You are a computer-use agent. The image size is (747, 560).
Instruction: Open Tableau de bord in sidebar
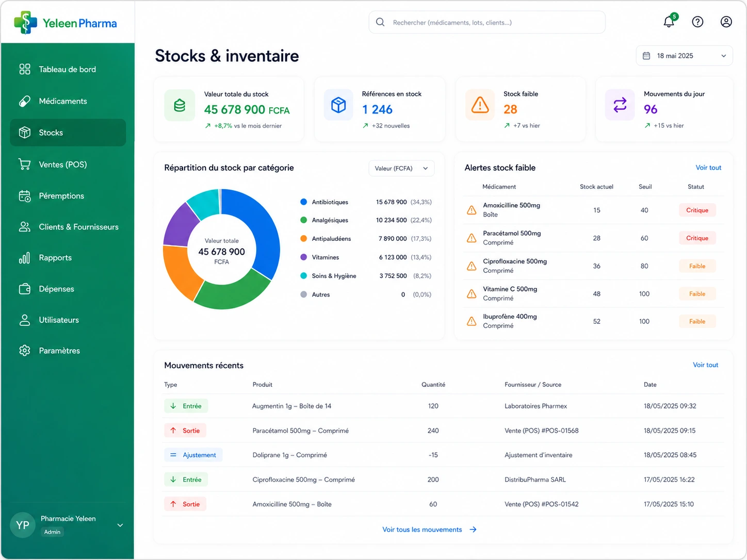tap(68, 69)
